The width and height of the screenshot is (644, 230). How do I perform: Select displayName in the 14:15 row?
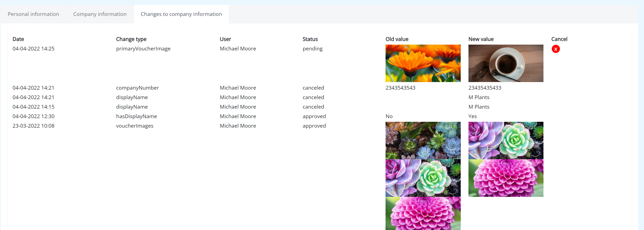[132, 107]
